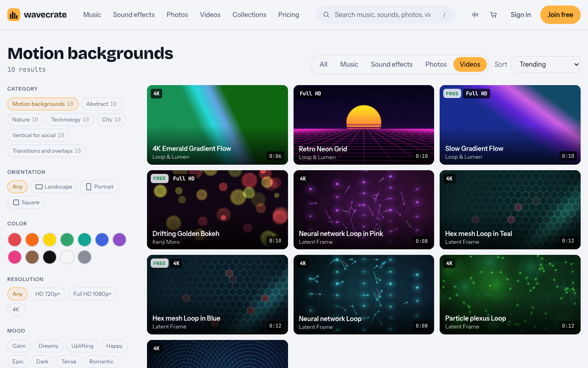The height and width of the screenshot is (368, 588).
Task: Switch to the Sound effects results tab
Action: (392, 64)
